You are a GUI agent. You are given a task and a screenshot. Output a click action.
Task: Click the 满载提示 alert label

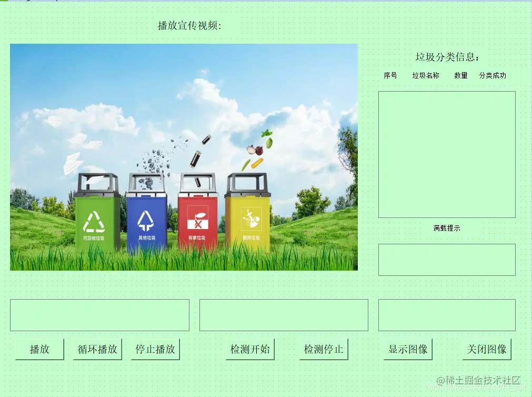(x=447, y=228)
